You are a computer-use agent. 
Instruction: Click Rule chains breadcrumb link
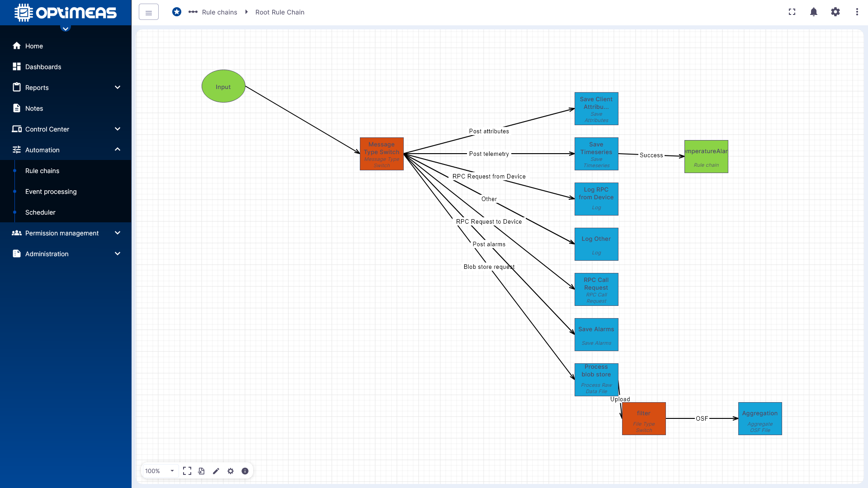click(x=219, y=12)
